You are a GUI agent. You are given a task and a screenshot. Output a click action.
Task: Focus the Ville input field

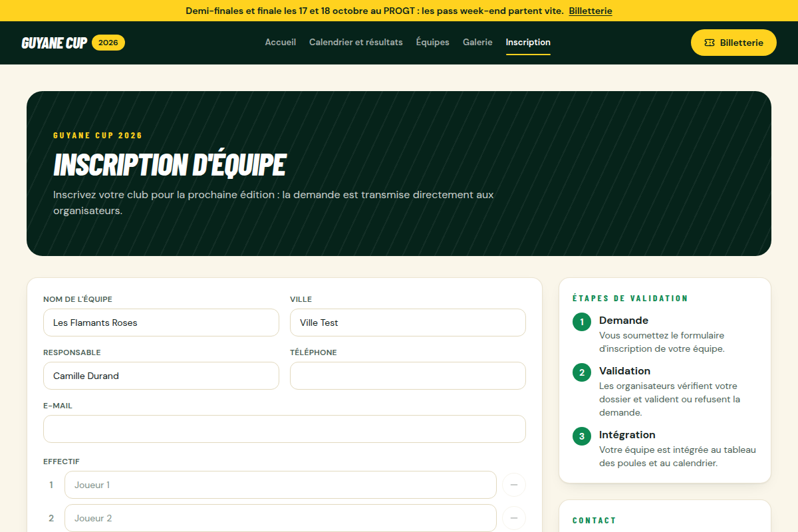tap(408, 323)
